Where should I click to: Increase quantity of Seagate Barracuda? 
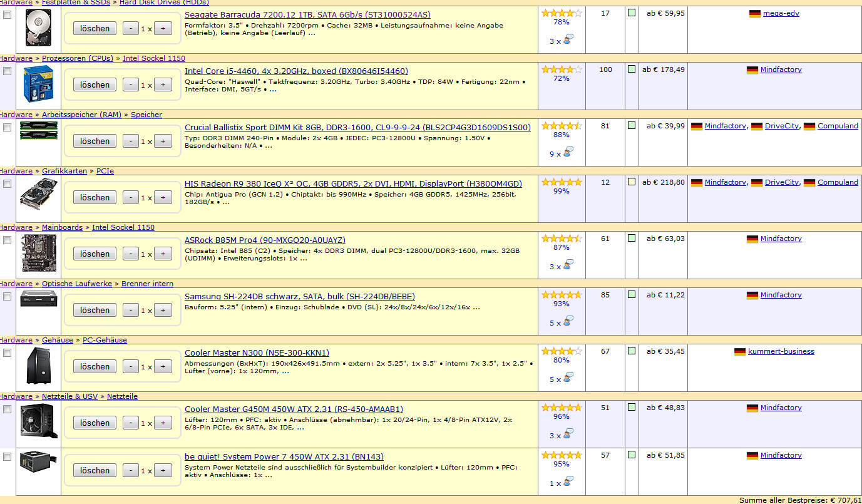coord(163,28)
